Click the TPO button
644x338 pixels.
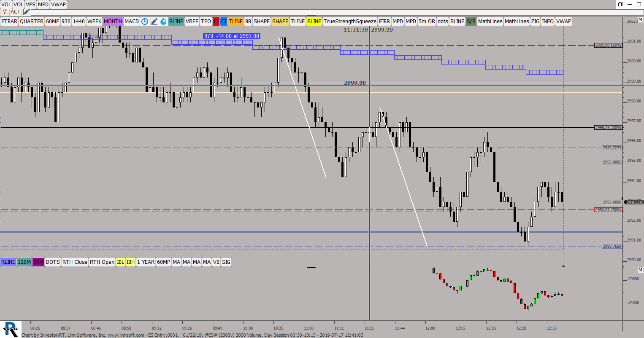coord(206,21)
